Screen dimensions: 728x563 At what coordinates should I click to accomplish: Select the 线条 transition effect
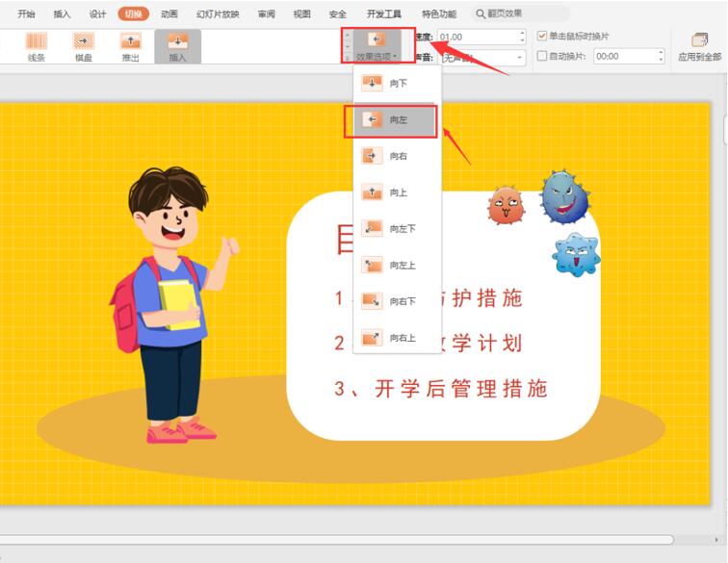(x=37, y=46)
